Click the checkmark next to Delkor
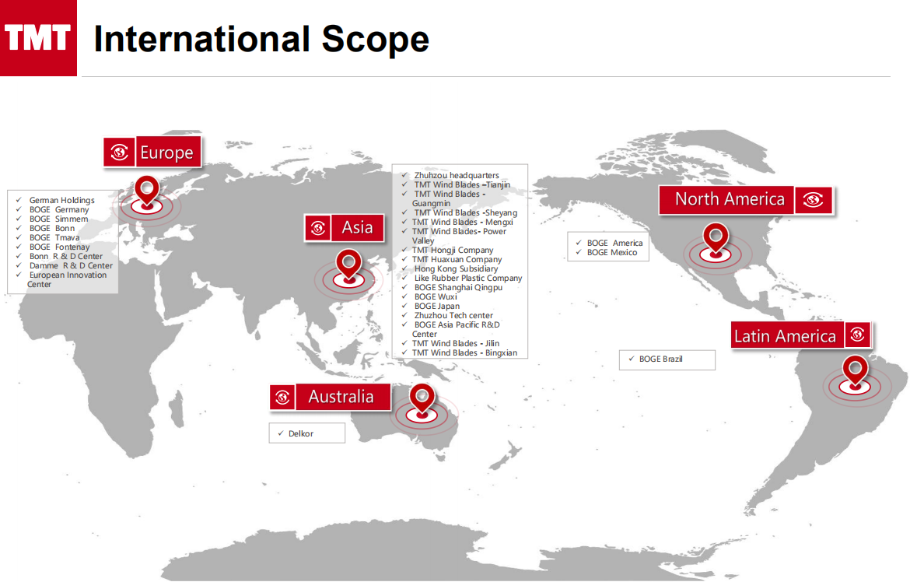 280,433
